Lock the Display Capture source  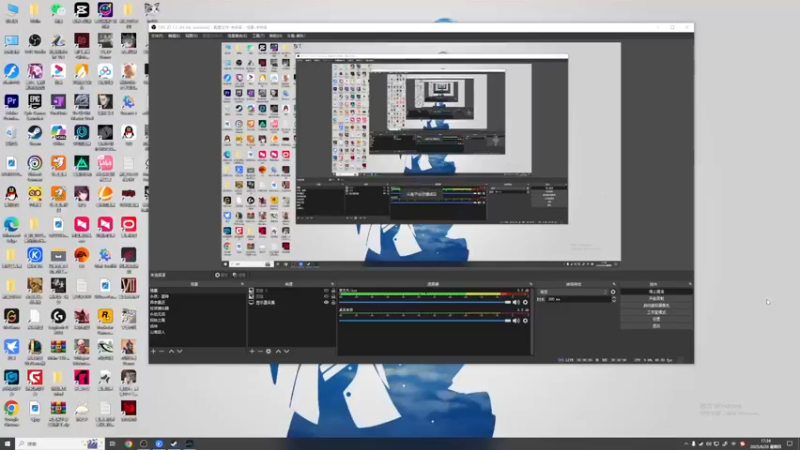(x=334, y=303)
